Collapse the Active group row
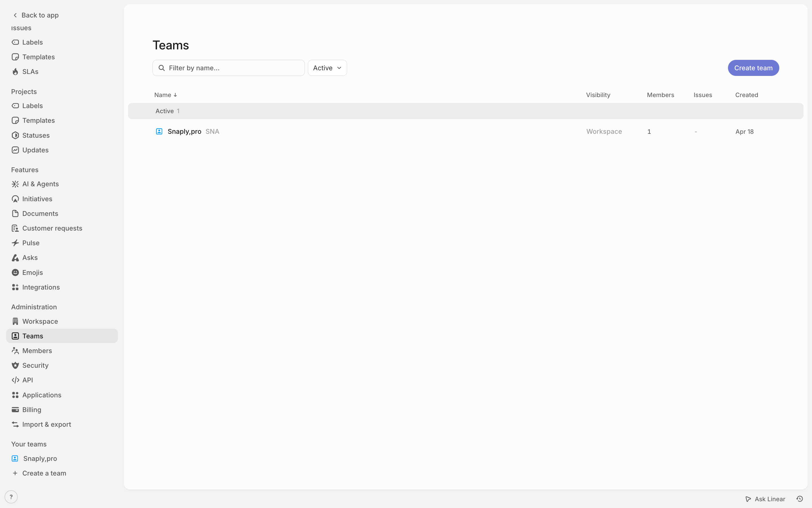 click(465, 111)
